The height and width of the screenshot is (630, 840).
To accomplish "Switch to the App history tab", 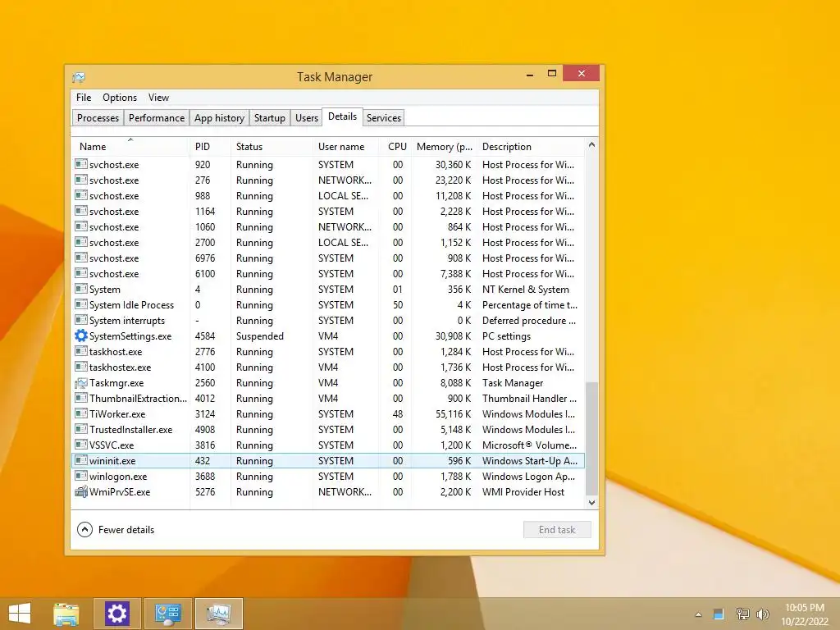I will 220,118.
